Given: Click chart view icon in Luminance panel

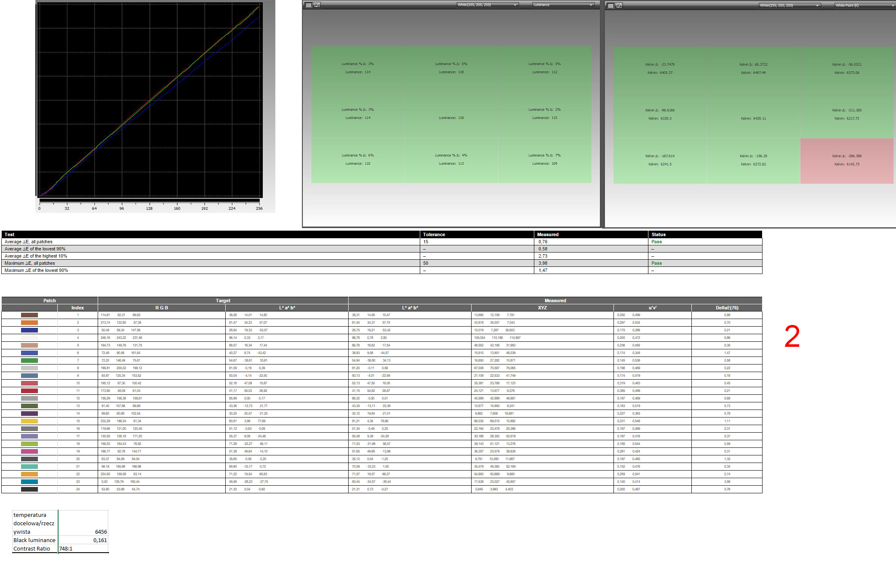Looking at the screenshot, I should (x=317, y=5).
